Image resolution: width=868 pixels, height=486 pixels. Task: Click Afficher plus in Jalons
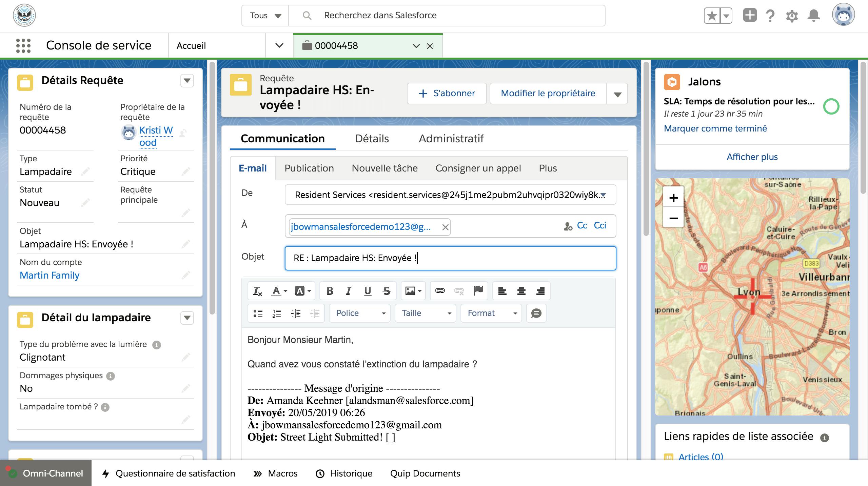pyautogui.click(x=752, y=157)
